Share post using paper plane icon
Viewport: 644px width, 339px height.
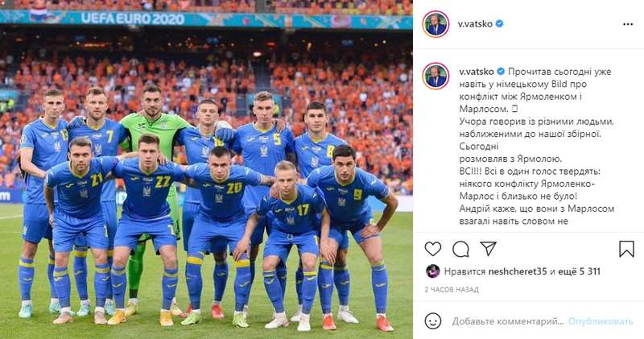pyautogui.click(x=489, y=249)
